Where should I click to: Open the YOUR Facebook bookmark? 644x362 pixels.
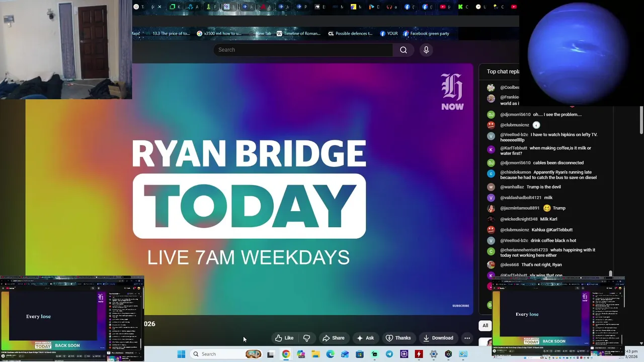[x=389, y=34]
